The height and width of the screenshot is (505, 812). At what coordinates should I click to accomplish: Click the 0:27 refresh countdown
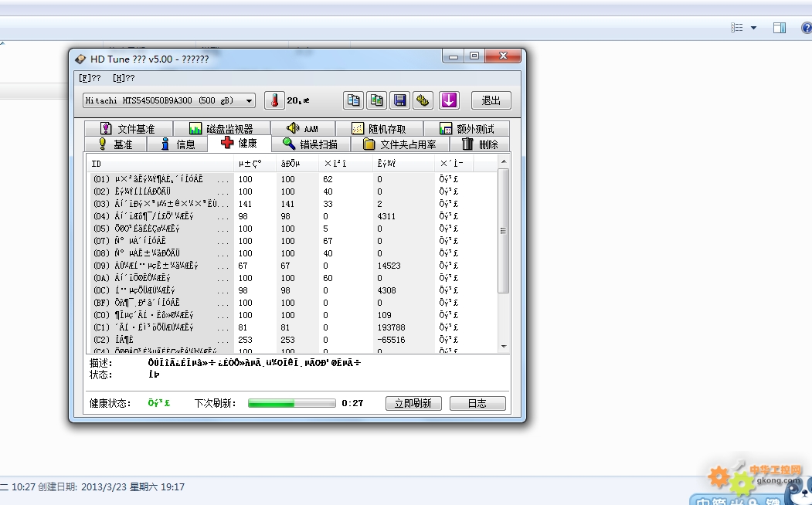coord(352,403)
